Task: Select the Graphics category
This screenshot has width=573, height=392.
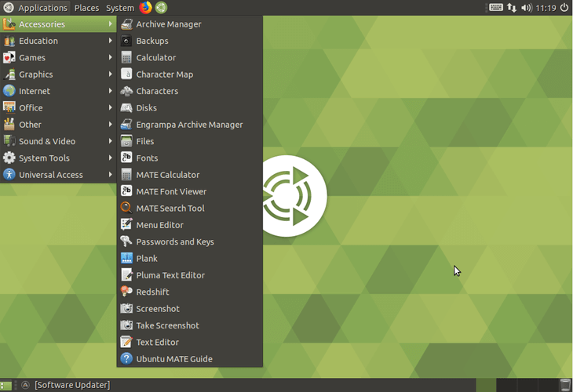Action: (58, 74)
